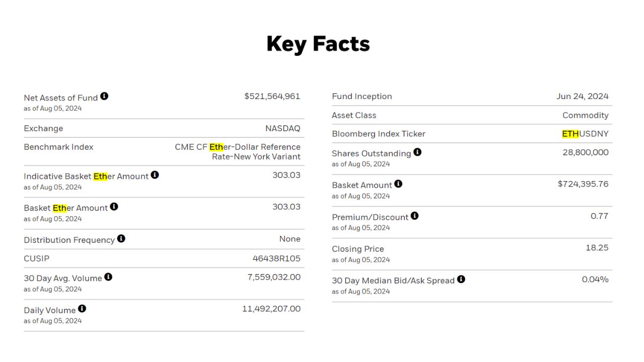644x362 pixels.
Task: Click closing price value 18.25
Action: pos(597,247)
